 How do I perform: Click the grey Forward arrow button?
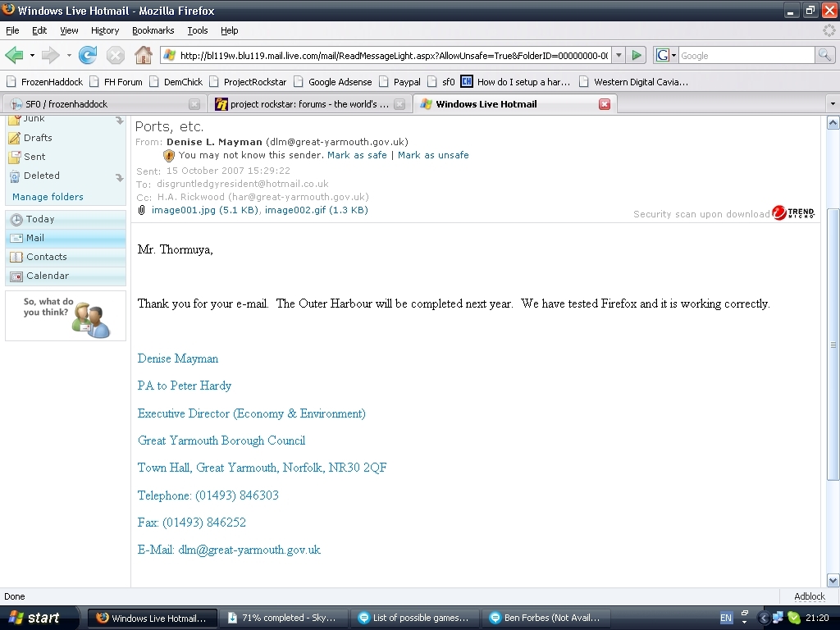click(x=51, y=55)
